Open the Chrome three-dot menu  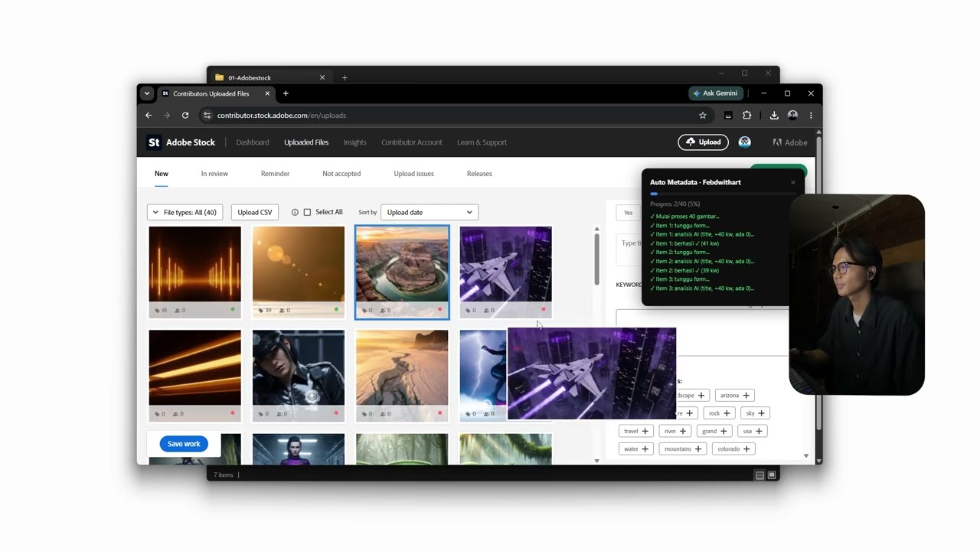click(x=811, y=116)
